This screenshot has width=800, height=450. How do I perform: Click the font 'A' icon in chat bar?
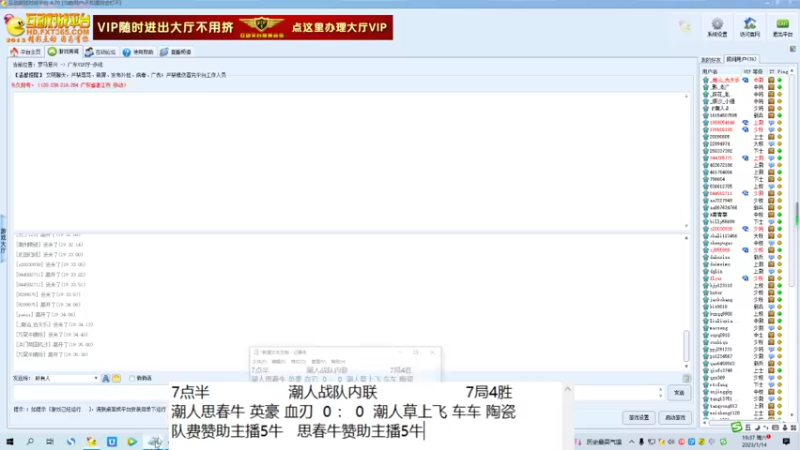tap(106, 378)
